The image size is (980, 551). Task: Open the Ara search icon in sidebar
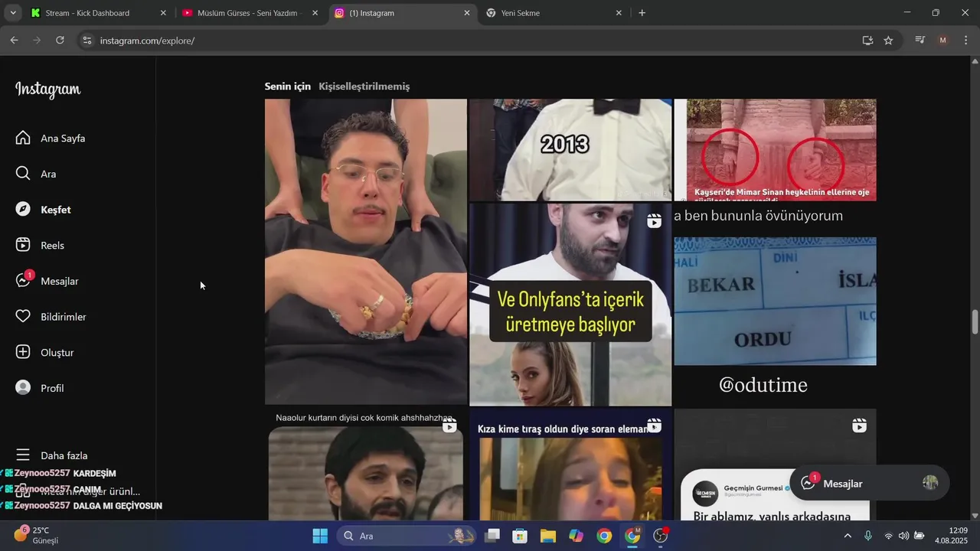(23, 174)
